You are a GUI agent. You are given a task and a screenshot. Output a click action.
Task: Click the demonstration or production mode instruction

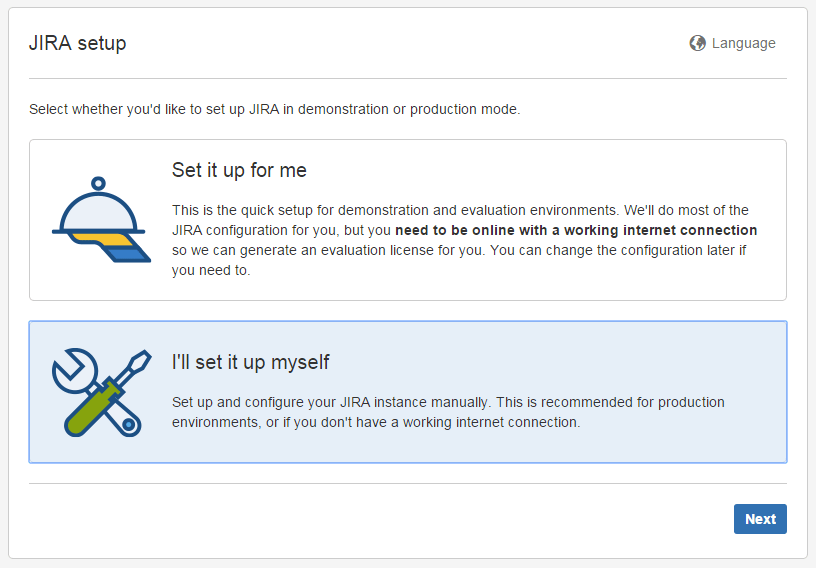[274, 109]
